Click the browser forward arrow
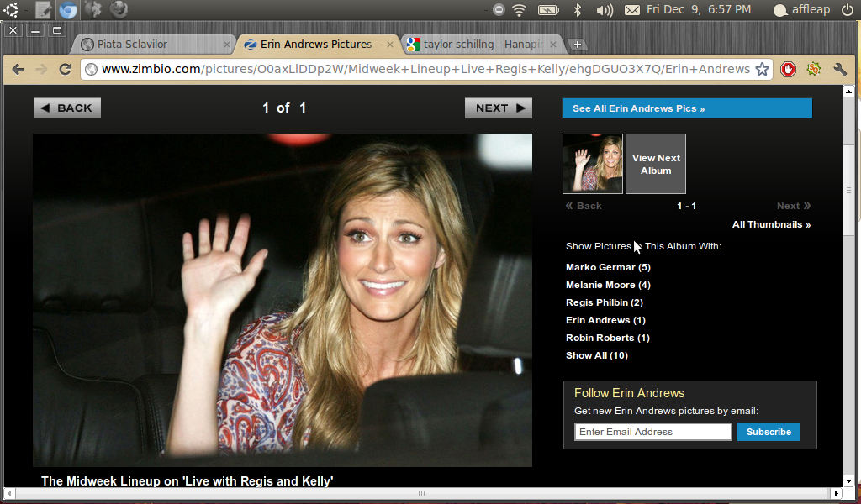 [41, 69]
